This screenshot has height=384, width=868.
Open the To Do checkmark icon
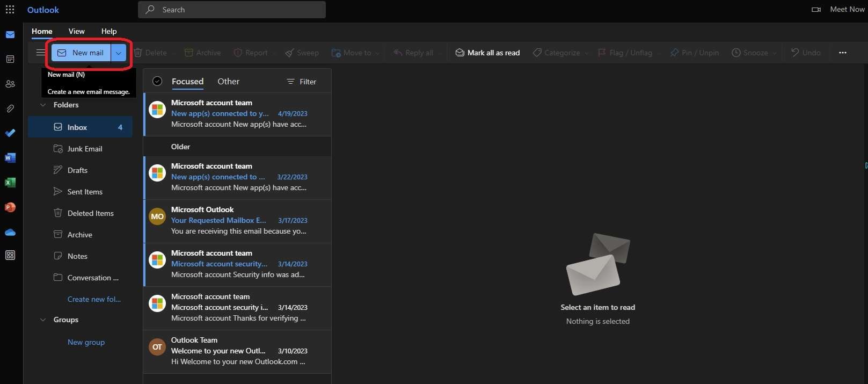pyautogui.click(x=10, y=133)
